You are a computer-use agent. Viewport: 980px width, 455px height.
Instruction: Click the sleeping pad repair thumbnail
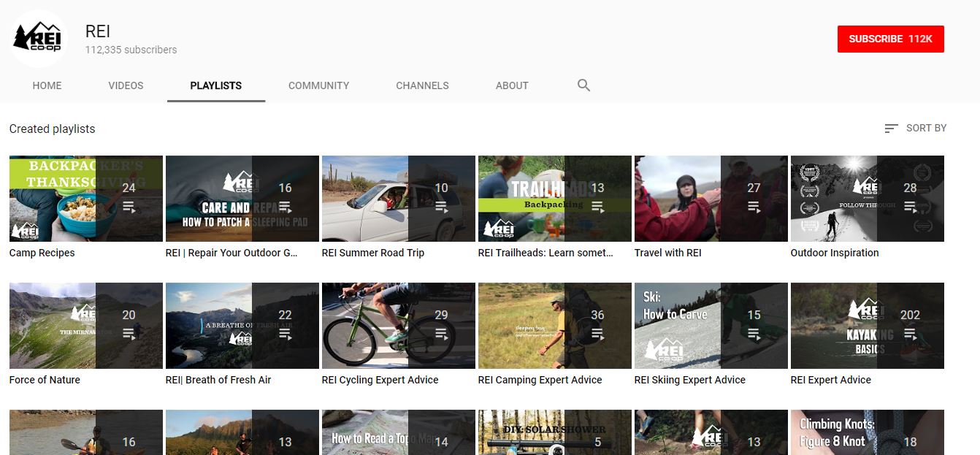tap(242, 199)
